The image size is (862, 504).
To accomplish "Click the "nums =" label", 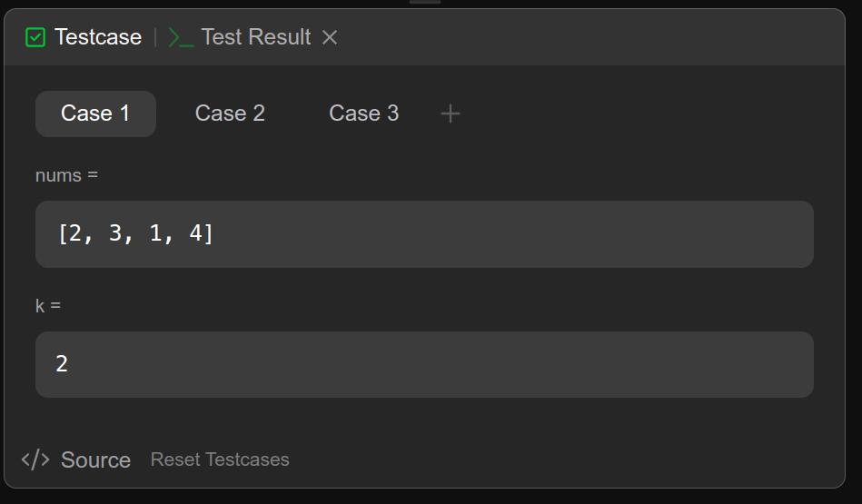I will coord(66,175).
